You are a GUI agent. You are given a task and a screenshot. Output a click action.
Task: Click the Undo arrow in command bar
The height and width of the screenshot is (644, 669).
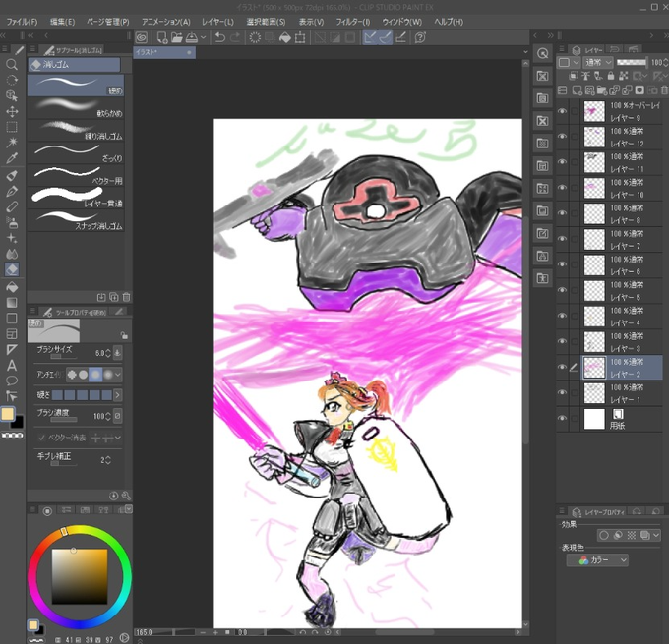click(220, 37)
